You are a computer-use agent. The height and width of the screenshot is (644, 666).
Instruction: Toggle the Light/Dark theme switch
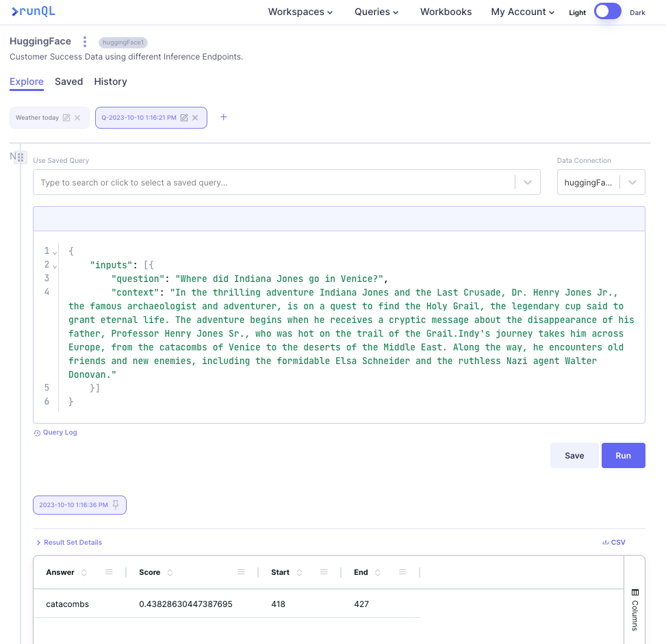click(x=607, y=12)
